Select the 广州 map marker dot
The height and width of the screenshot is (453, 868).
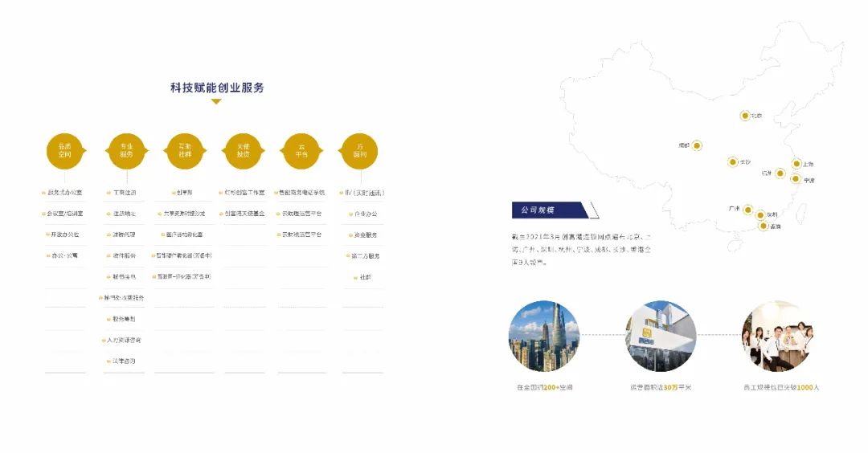point(747,210)
